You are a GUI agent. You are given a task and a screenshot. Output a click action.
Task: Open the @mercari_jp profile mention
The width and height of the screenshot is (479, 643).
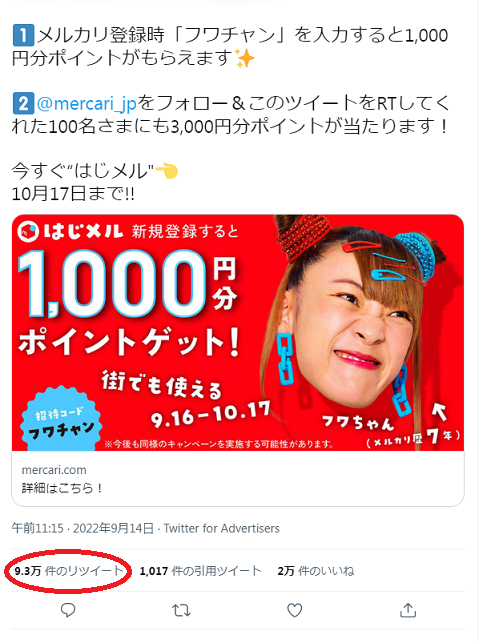(87, 103)
